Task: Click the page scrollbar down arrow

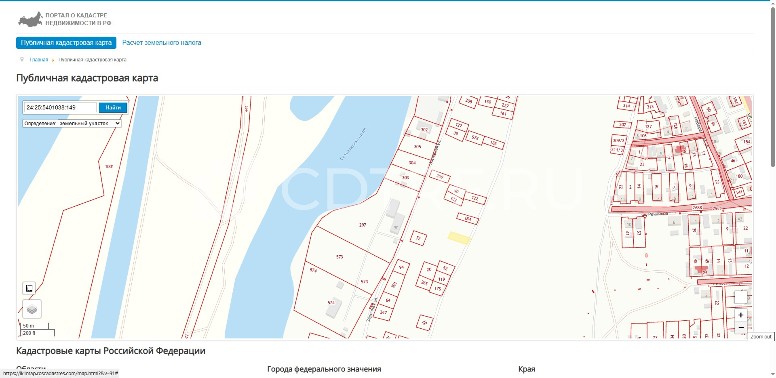Action: pyautogui.click(x=772, y=375)
